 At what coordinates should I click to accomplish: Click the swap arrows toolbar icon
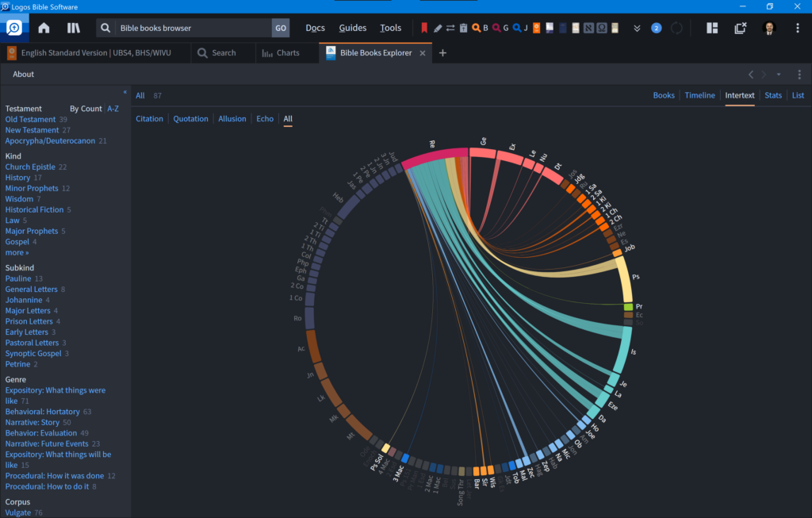point(450,28)
